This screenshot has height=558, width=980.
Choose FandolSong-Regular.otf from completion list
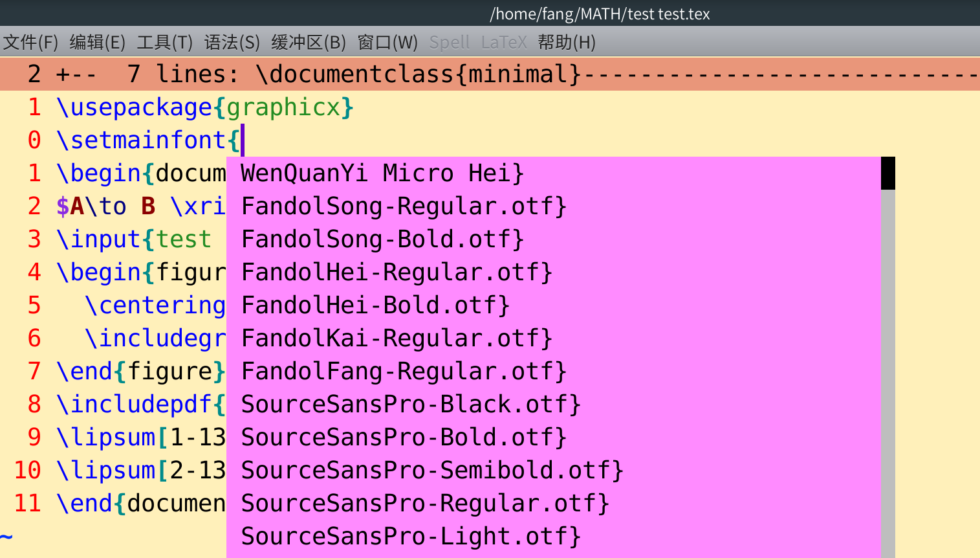pyautogui.click(x=554, y=206)
